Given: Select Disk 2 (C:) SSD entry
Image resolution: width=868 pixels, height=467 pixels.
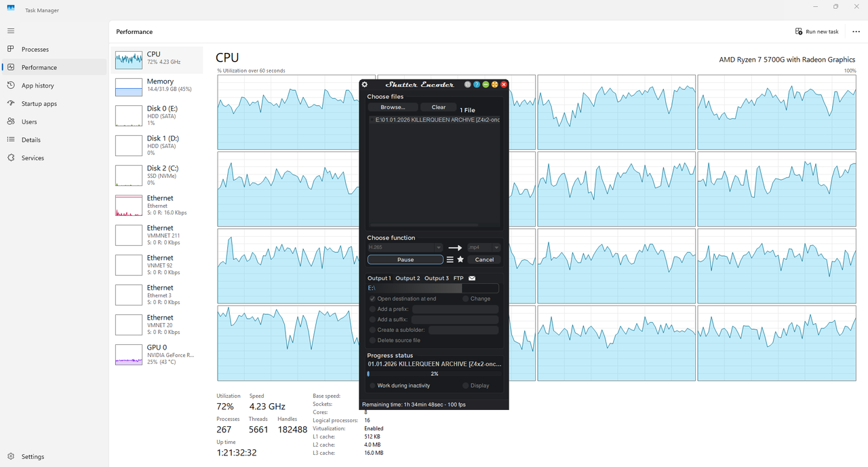Looking at the screenshot, I should click(157, 175).
